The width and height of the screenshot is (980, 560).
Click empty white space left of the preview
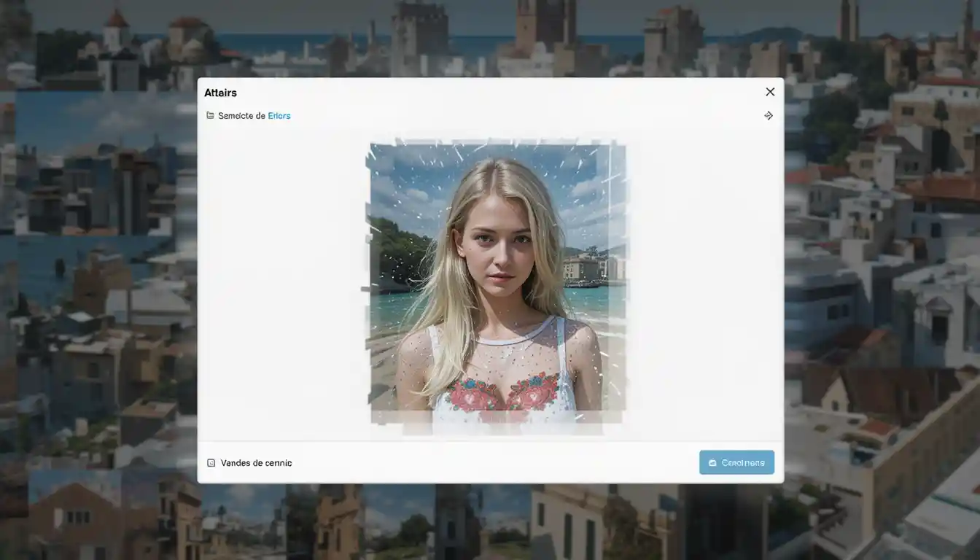[281, 284]
